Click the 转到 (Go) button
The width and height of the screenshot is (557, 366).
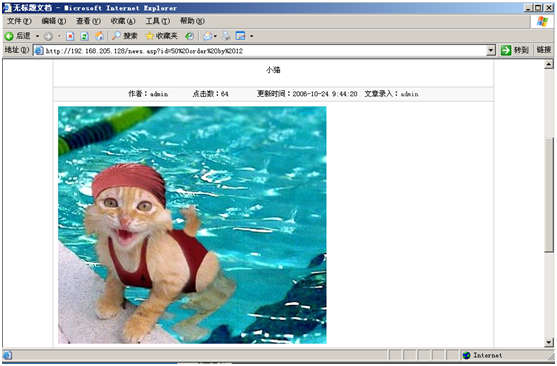514,50
